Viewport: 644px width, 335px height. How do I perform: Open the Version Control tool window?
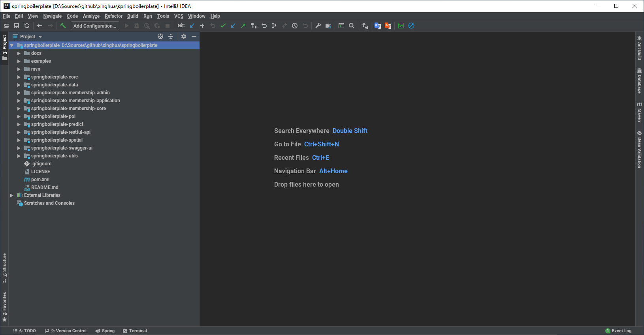[x=66, y=331]
